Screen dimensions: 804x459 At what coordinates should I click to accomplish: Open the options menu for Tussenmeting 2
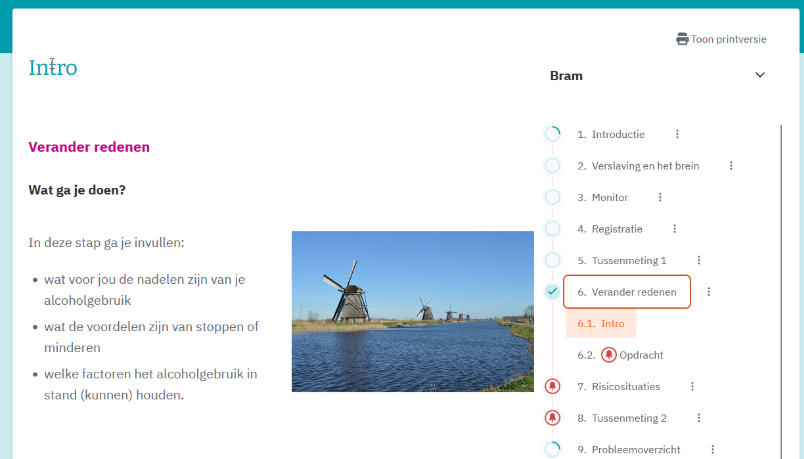tap(699, 418)
